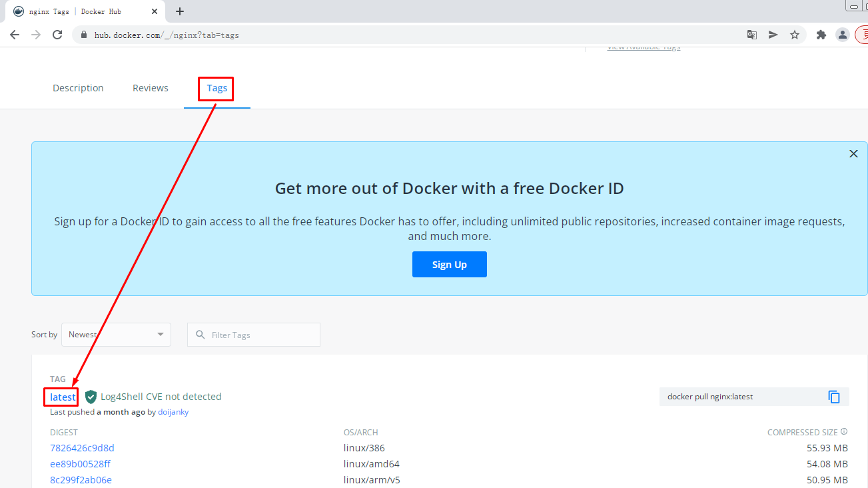
Task: Open a new browser tab
Action: click(x=180, y=11)
